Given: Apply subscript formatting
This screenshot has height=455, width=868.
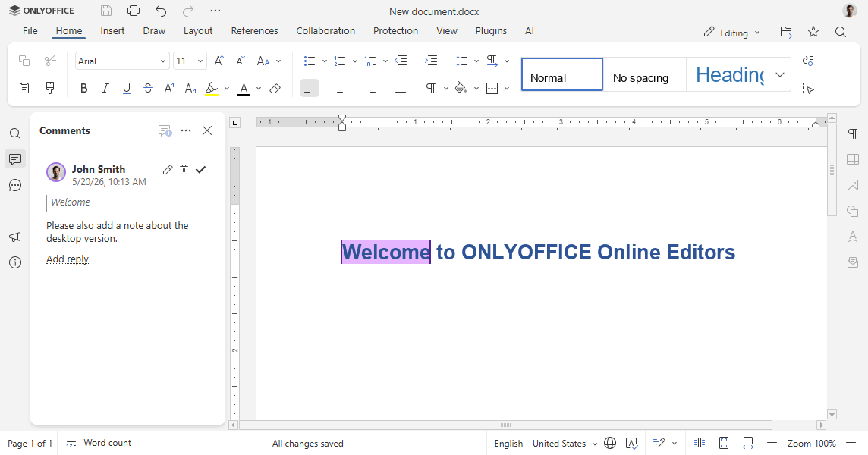Looking at the screenshot, I should tap(190, 88).
